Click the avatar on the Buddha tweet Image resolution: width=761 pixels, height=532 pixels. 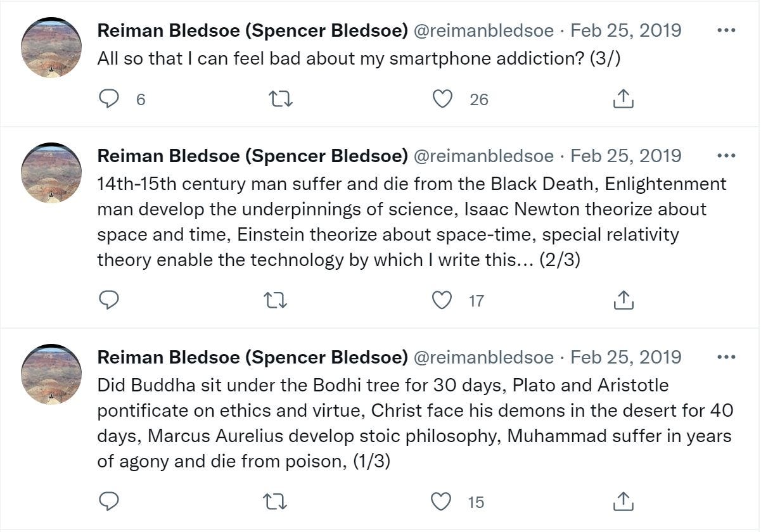(51, 374)
